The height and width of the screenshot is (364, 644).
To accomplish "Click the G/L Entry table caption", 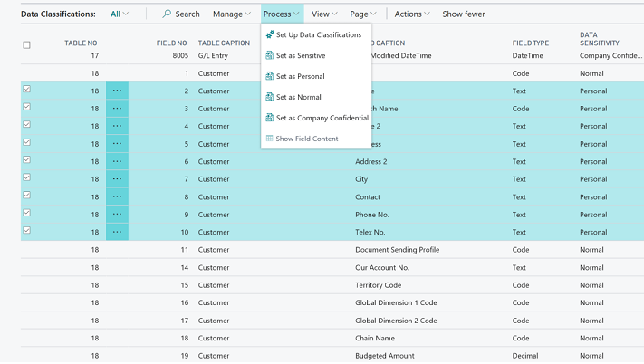I will point(213,55).
